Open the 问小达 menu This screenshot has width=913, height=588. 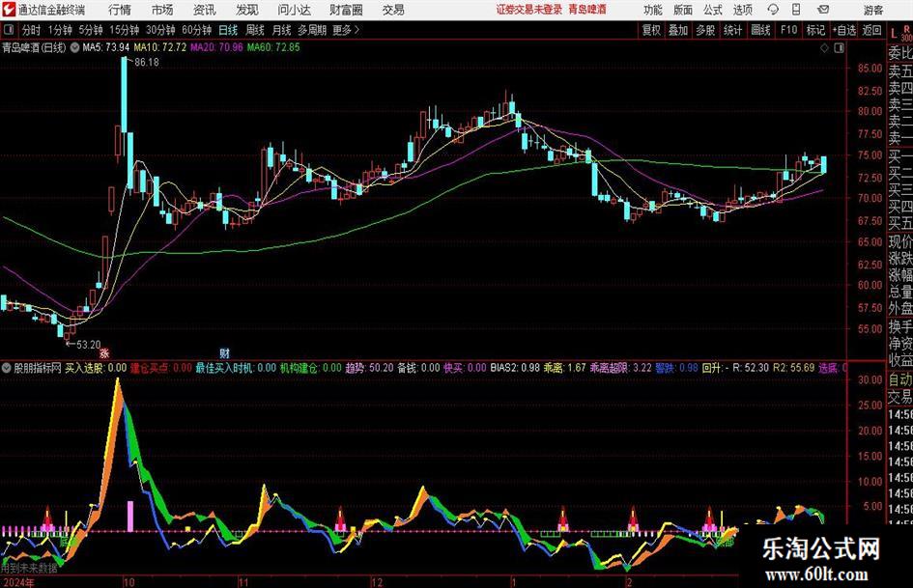coord(294,10)
